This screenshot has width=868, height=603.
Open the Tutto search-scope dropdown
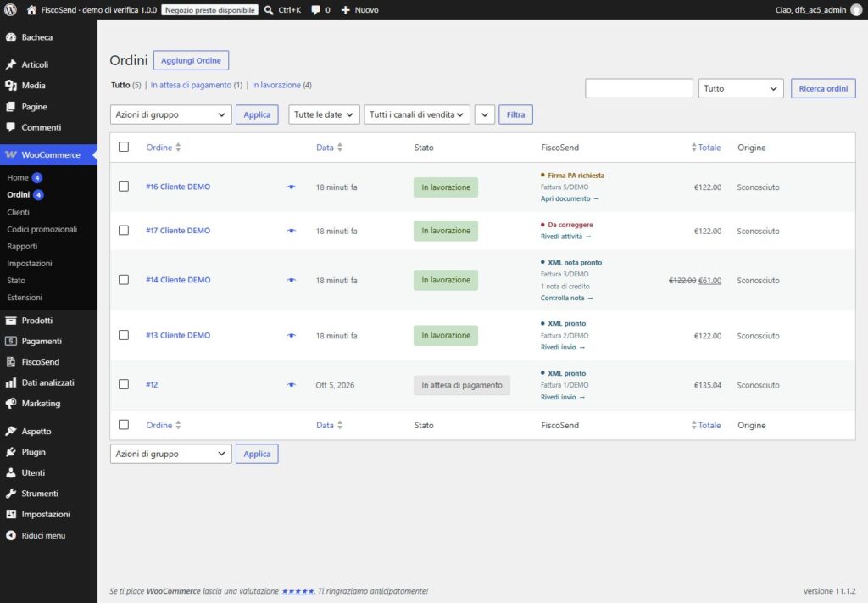pos(741,88)
